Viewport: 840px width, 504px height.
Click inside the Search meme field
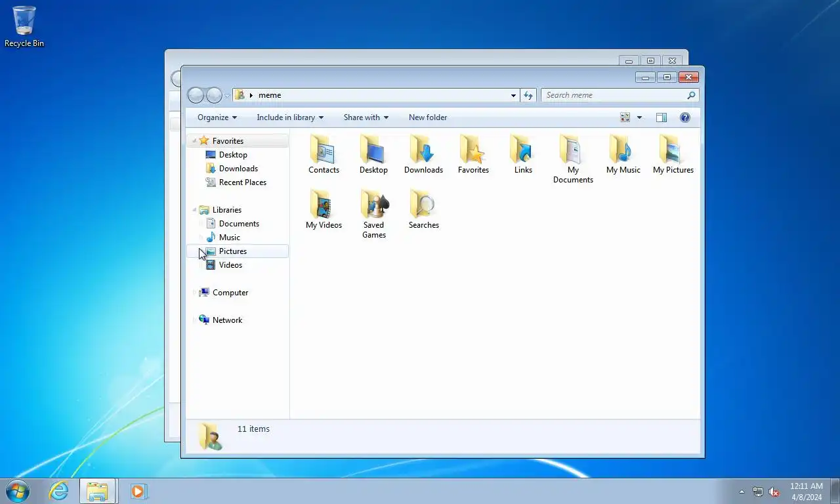click(614, 95)
